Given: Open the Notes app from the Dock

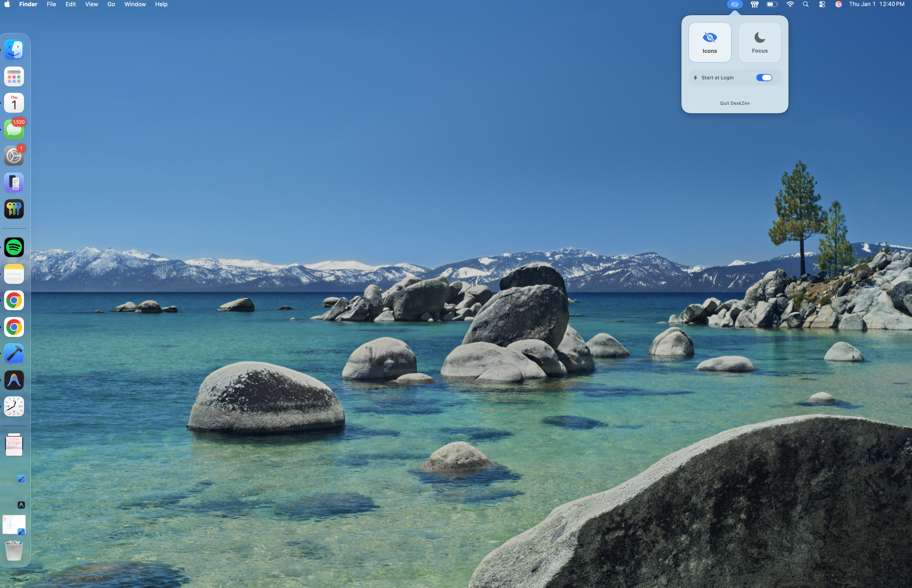Looking at the screenshot, I should (14, 274).
